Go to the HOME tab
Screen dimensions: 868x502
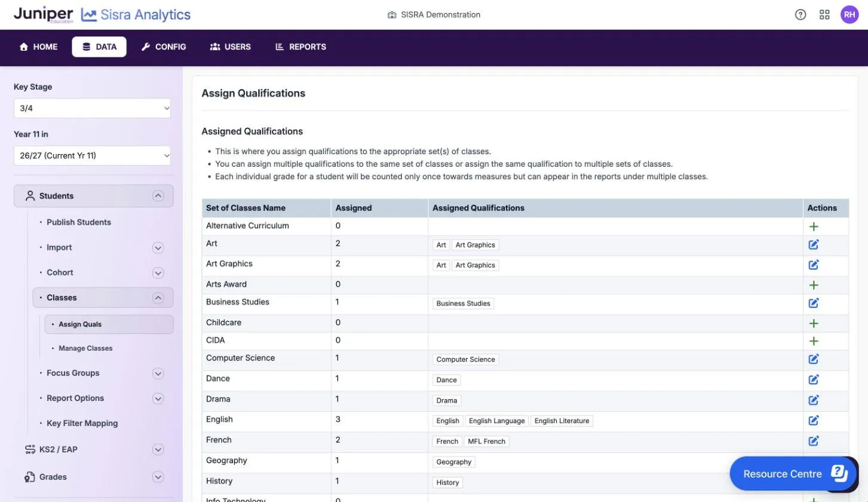(x=39, y=47)
